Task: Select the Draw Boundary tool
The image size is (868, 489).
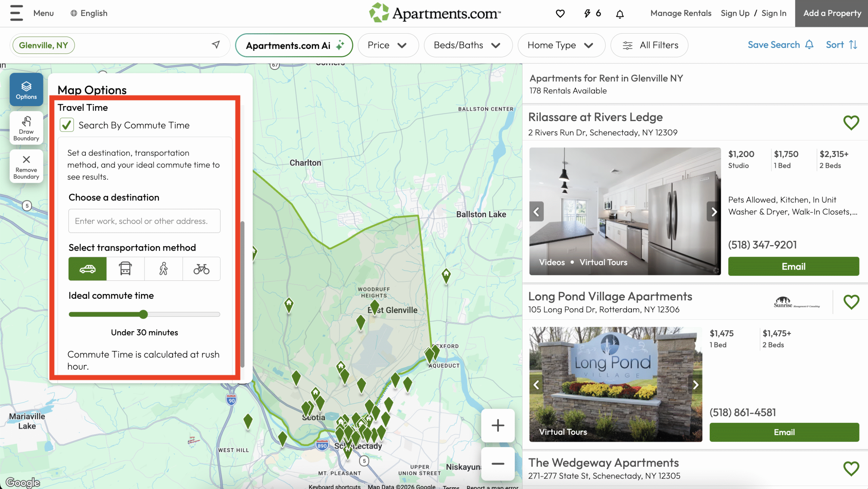Action: point(26,128)
